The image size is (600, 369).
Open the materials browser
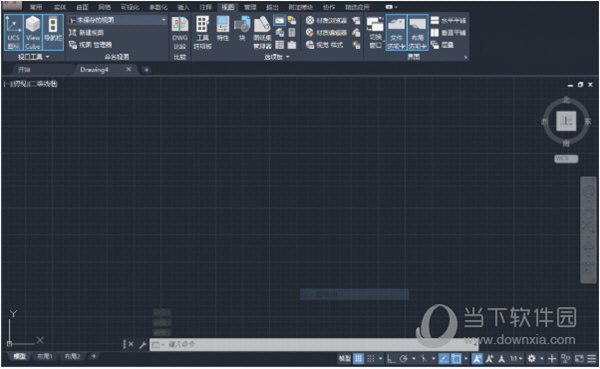[326, 20]
